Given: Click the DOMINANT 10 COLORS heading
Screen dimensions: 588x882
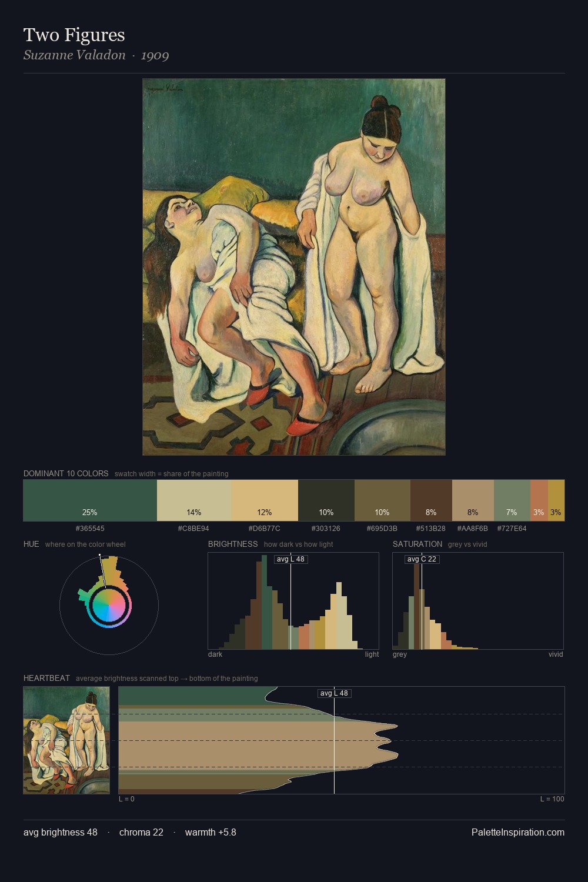Looking at the screenshot, I should (66, 473).
